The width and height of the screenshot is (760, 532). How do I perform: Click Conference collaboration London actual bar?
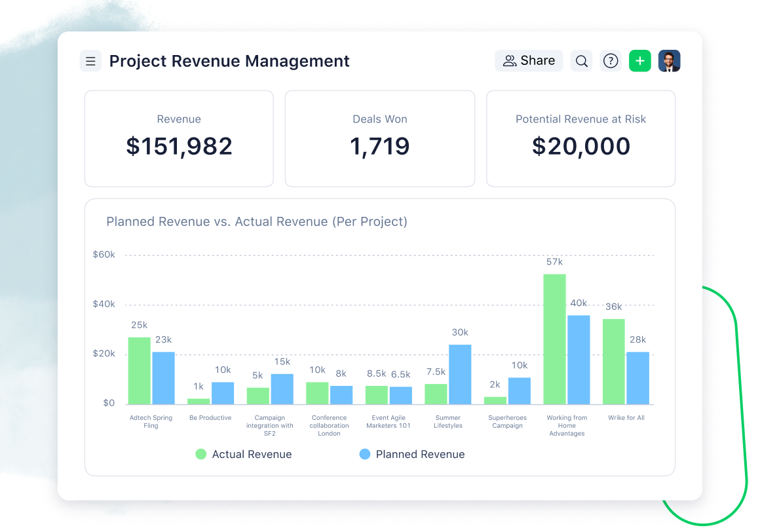click(317, 393)
